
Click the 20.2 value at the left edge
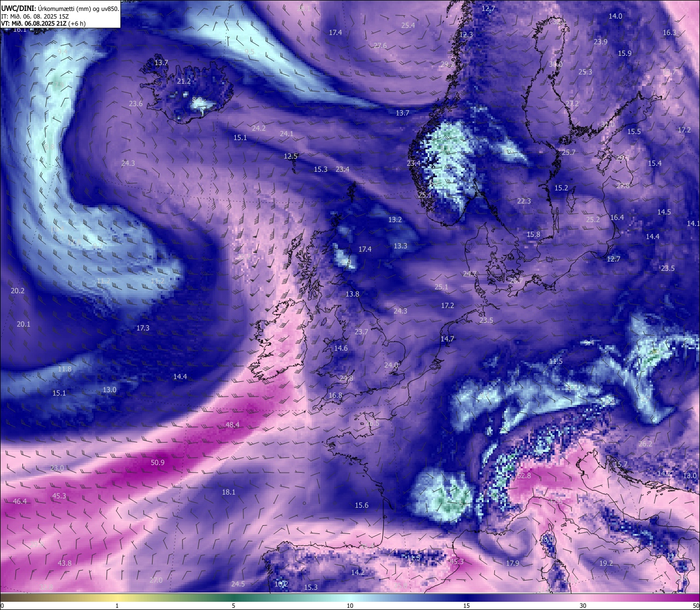click(17, 291)
